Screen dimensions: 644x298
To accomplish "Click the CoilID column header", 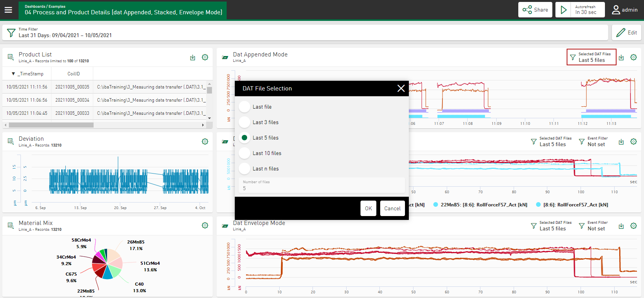I will point(73,74).
